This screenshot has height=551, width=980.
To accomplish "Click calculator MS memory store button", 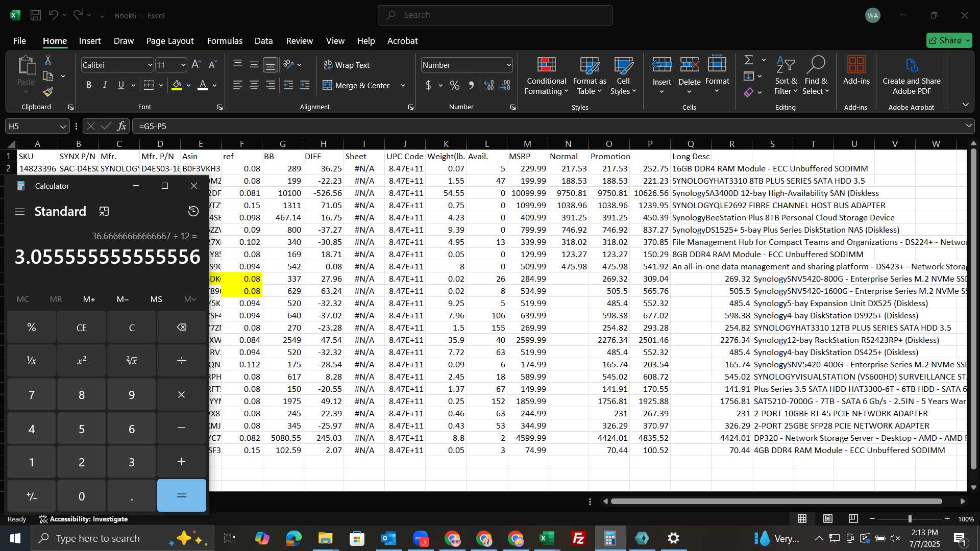I will click(x=156, y=299).
